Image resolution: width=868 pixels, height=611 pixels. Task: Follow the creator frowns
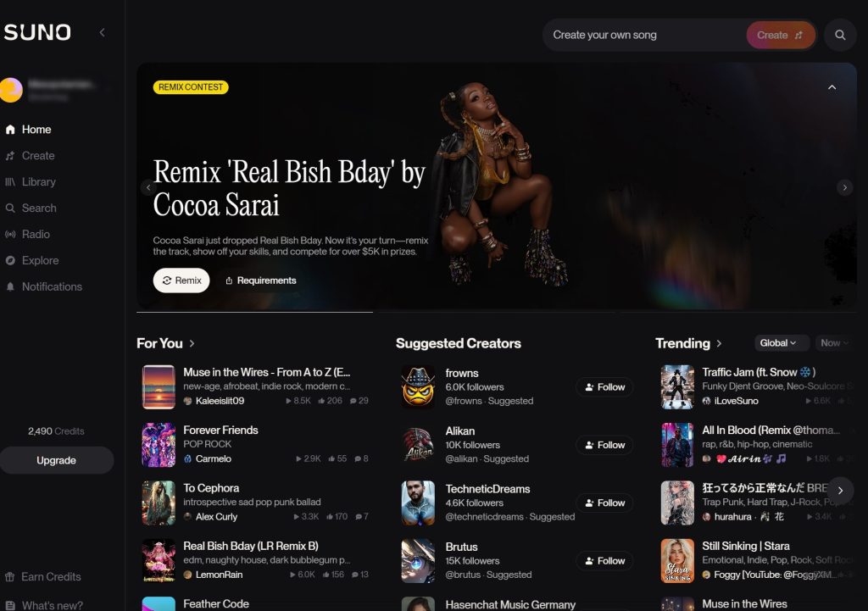point(604,387)
